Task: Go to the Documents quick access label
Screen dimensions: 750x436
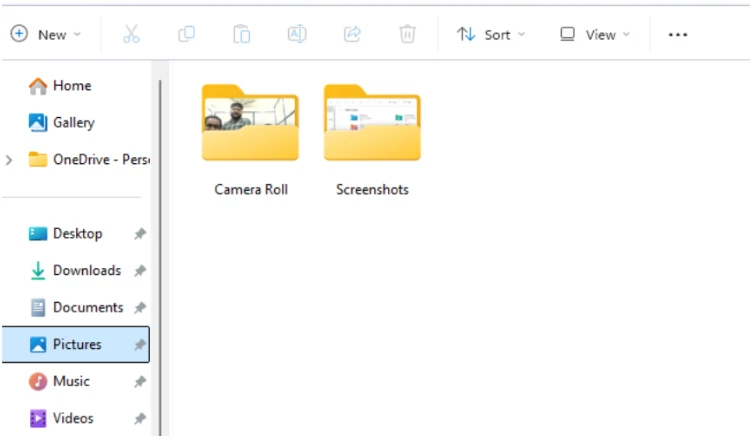Action: pyautogui.click(x=88, y=307)
